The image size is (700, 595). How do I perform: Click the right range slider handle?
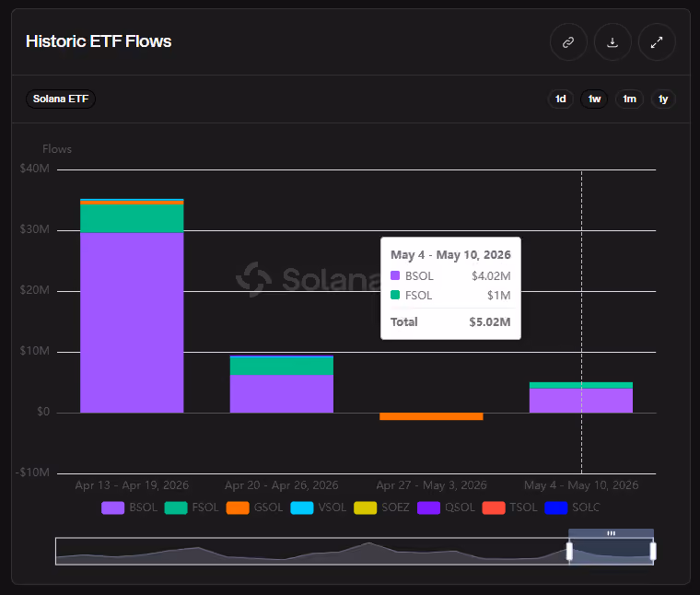pyautogui.click(x=653, y=551)
